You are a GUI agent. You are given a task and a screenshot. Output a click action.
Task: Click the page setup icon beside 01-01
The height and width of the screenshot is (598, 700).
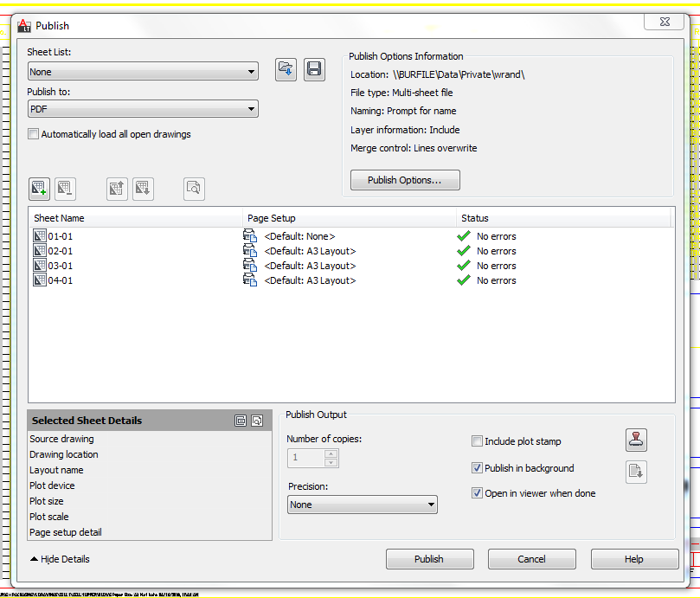point(249,236)
